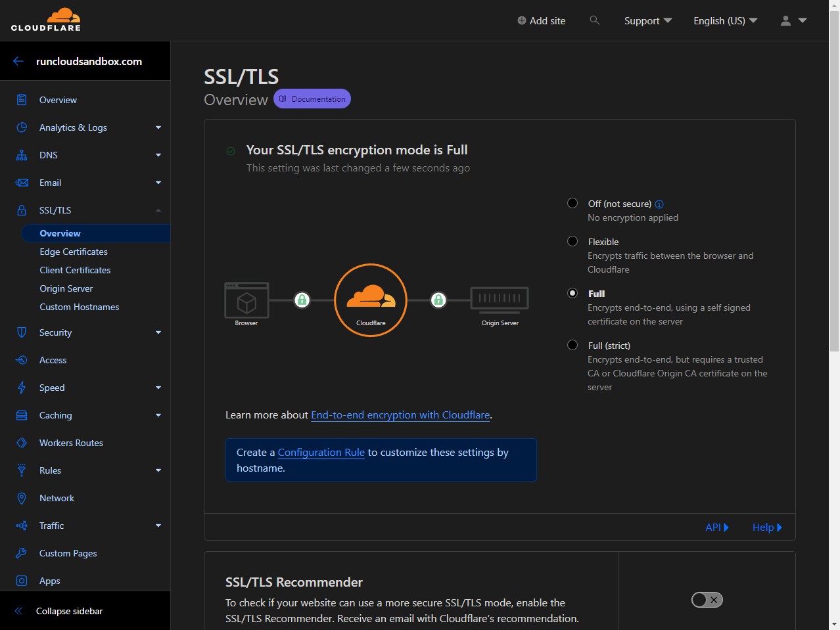840x630 pixels.
Task: Expand the Speed sidebar section
Action: coord(158,388)
